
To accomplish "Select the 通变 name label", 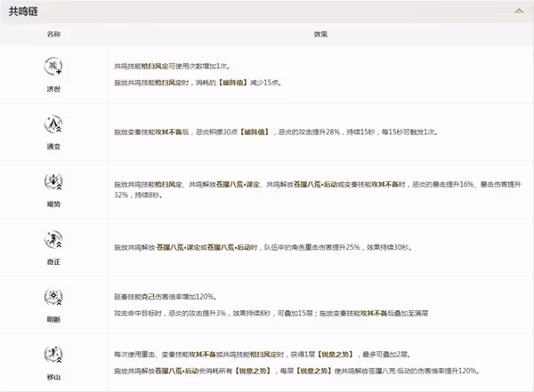I will point(53,147).
